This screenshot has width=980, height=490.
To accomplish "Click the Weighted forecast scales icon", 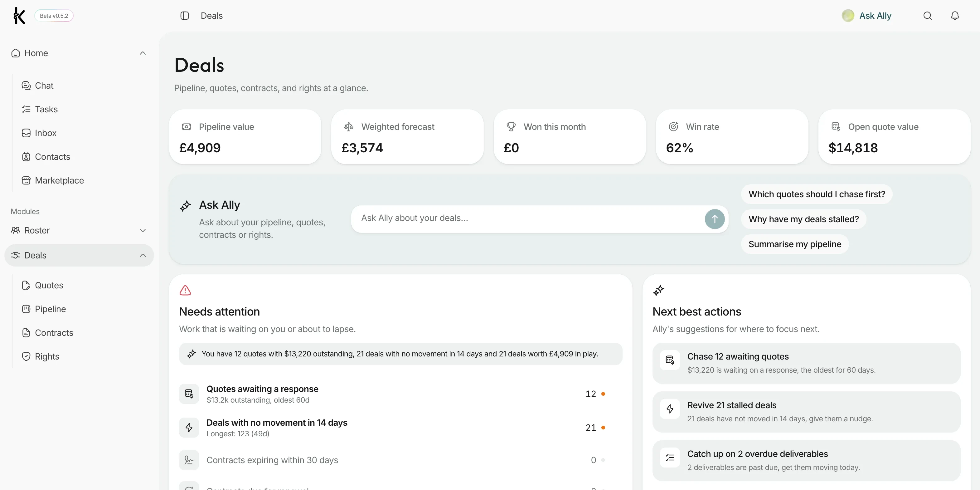I will [x=348, y=127].
